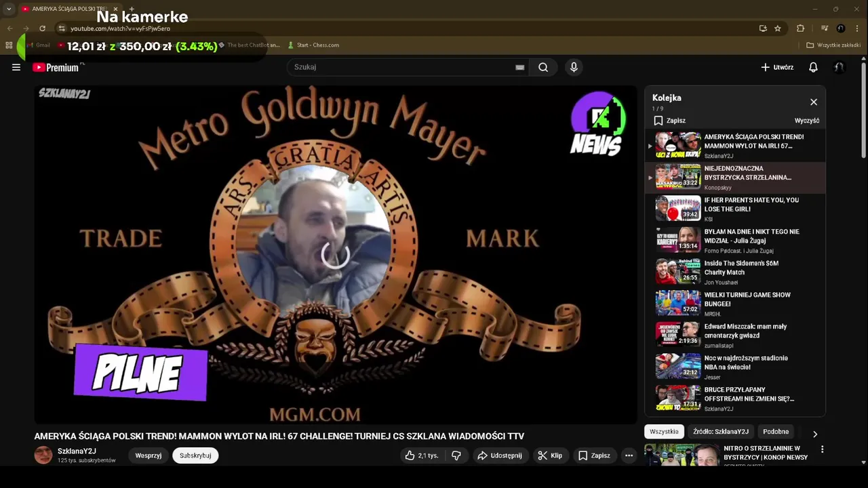
Task: Click the video player area
Action: pos(336,255)
